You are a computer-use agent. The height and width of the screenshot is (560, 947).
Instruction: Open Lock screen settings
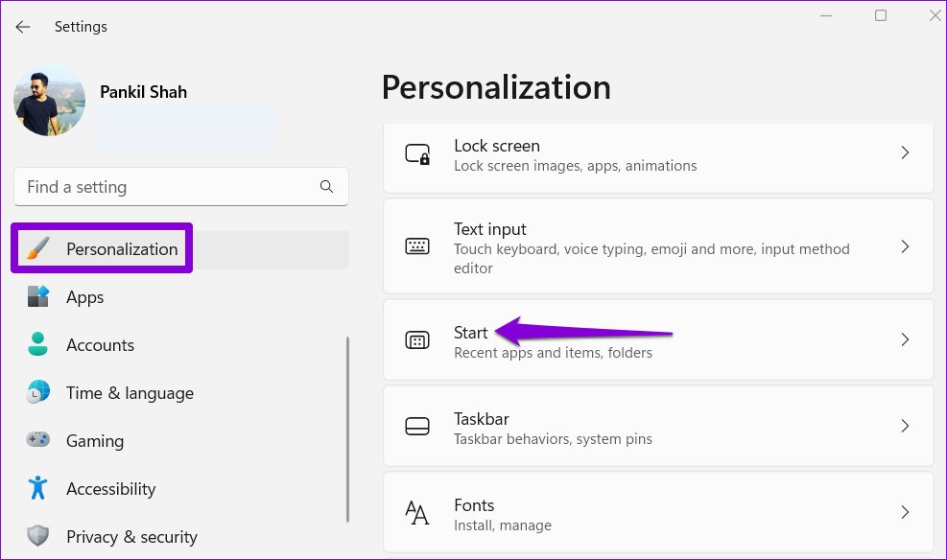[658, 157]
